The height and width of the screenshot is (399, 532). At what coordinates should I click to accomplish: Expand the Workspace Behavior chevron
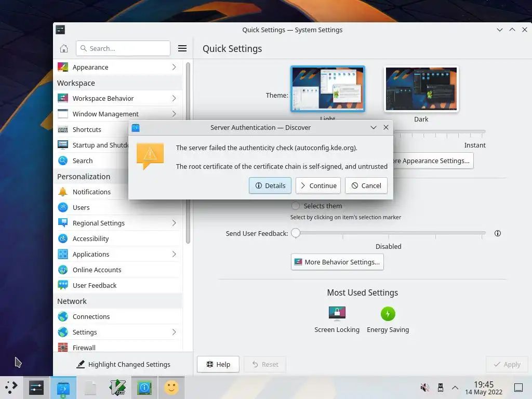[x=174, y=98]
